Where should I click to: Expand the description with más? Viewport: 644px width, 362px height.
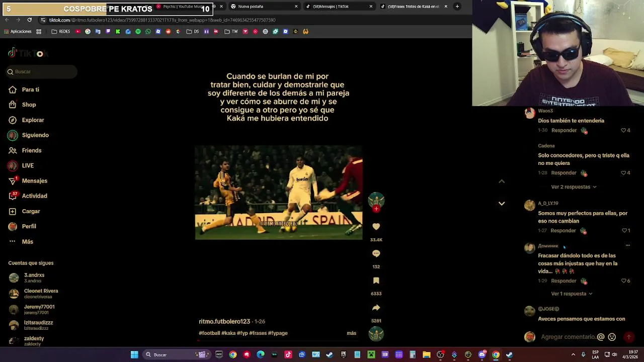pos(351,333)
